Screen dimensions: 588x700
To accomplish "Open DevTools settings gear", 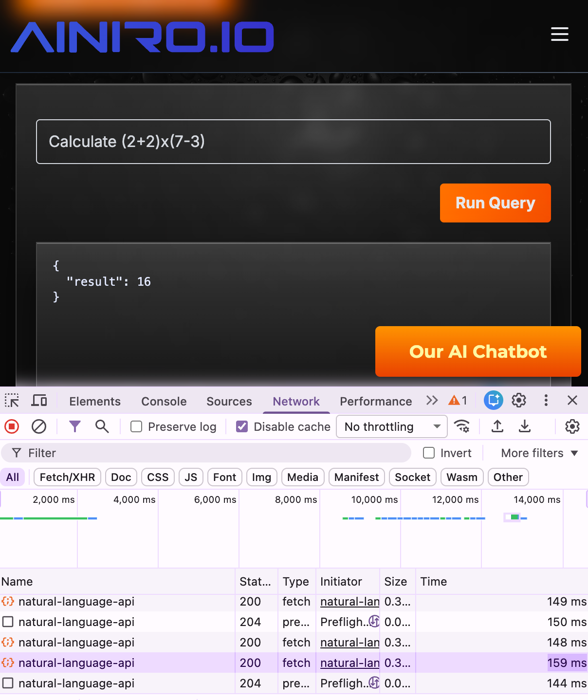I will (x=518, y=400).
